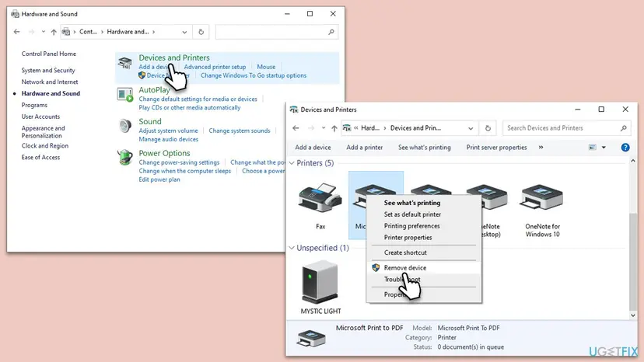Click Up arrow in Hardware and Sound window
The width and height of the screenshot is (644, 362).
54,32
